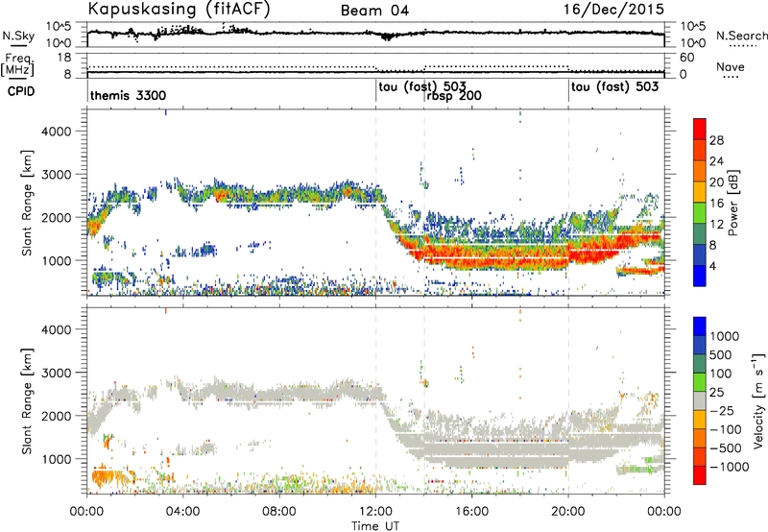Screen dimensions: 768x532
Task: Click the Kapuskasing (fitACF) plot title
Action: tap(180, 10)
